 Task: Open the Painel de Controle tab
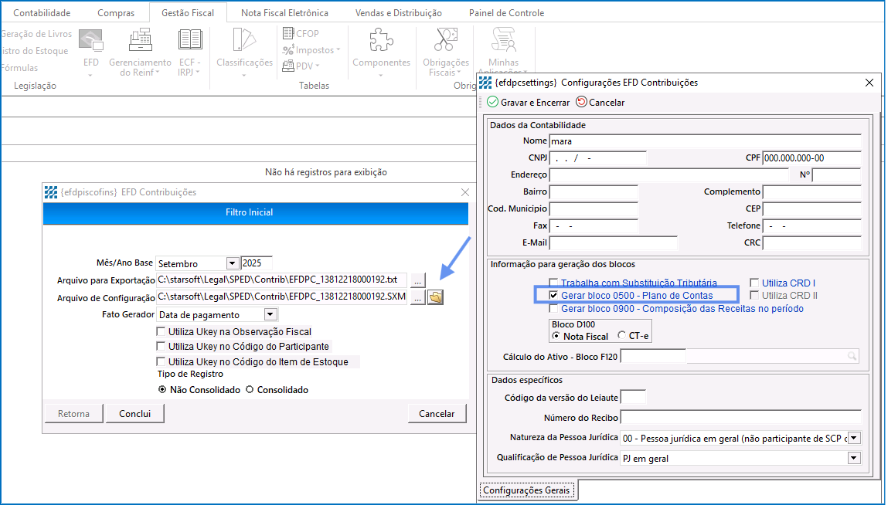pos(506,13)
